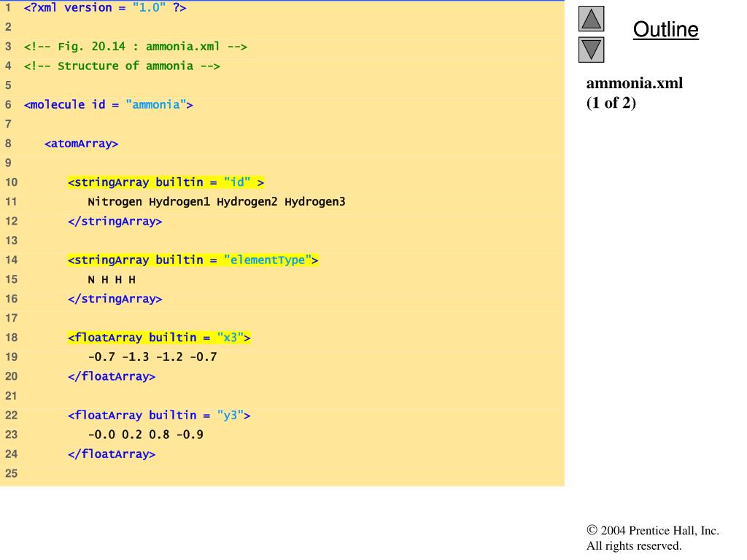Click the xml version declaration line
The width and height of the screenshot is (747, 560).
[x=105, y=7]
